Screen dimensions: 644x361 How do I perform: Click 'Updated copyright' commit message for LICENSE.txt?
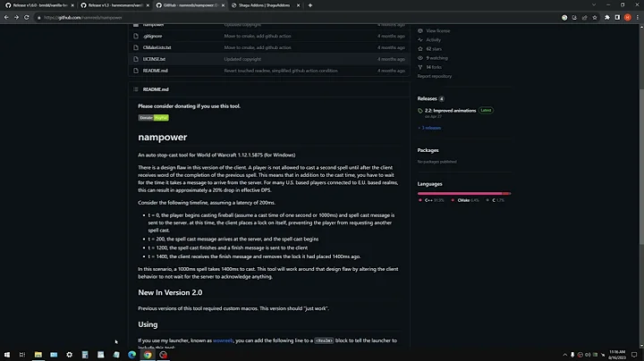(242, 59)
